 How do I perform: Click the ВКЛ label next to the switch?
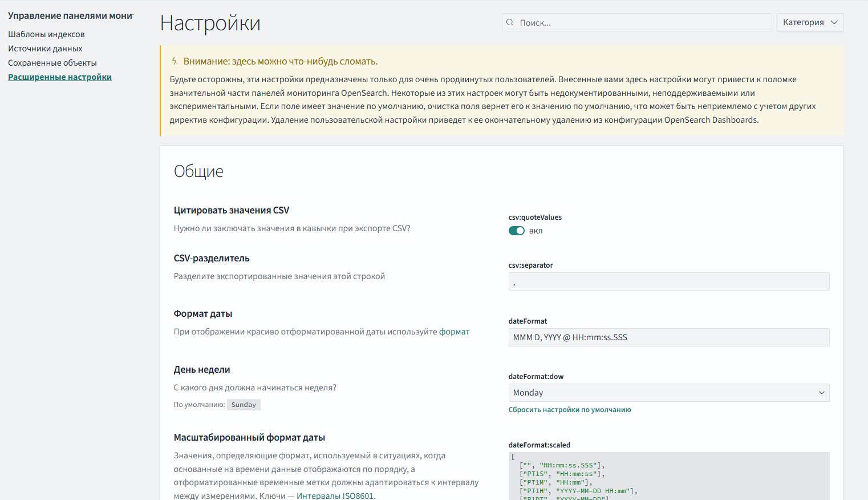536,231
